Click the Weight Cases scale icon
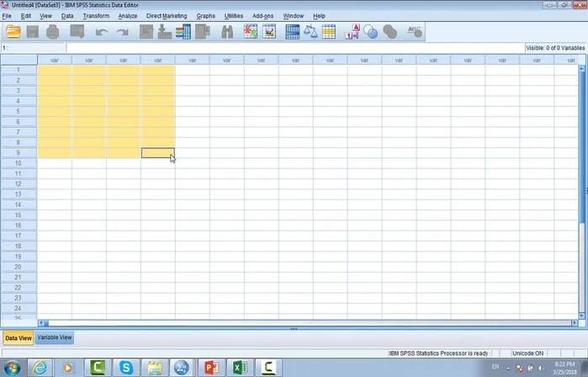The width and height of the screenshot is (588, 377). coord(310,32)
